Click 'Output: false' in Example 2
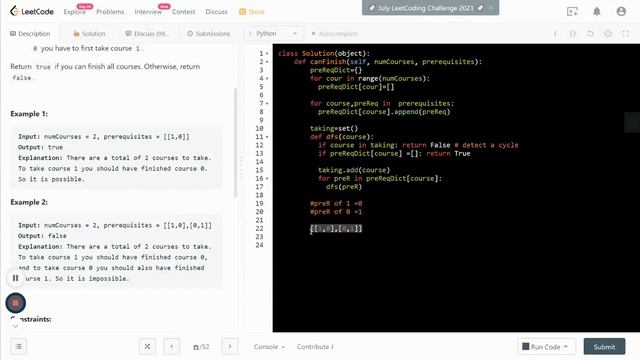Viewport: 640px width, 360px height. (42, 236)
